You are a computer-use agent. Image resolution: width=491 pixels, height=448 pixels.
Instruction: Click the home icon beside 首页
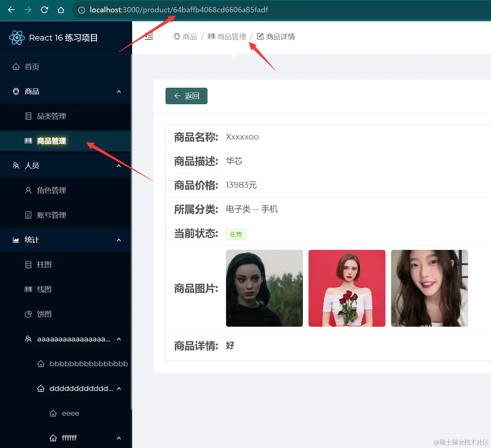pyautogui.click(x=16, y=67)
